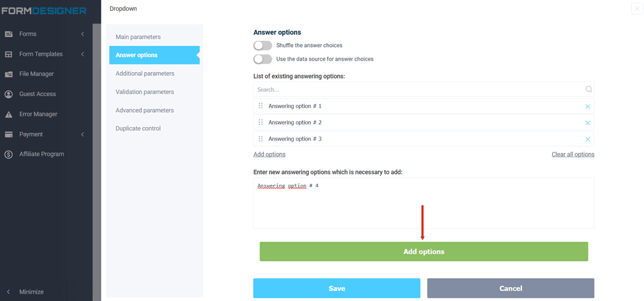Viewport: 644px width, 301px height.
Task: Switch to Validation parameters tab
Action: (144, 92)
